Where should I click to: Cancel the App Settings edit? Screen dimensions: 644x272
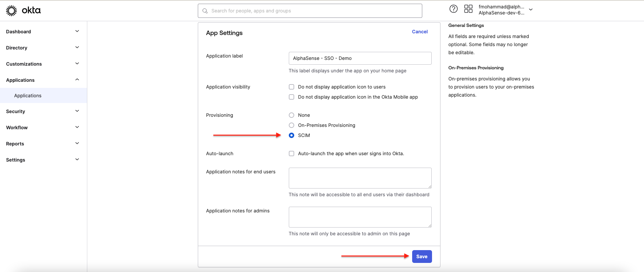[x=420, y=32]
